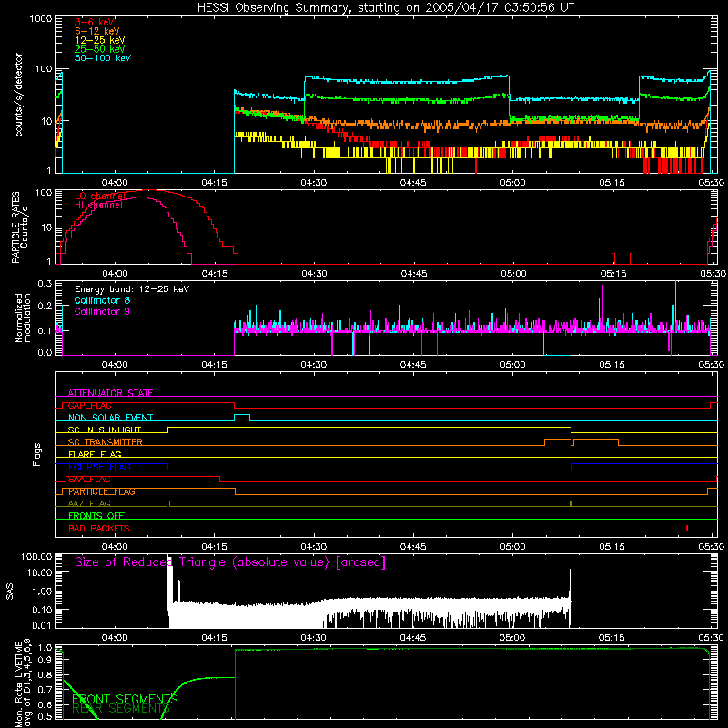Image resolution: width=728 pixels, height=728 pixels.
Task: Click the SC_IN_SUNLIGHT flag label
Action: (105, 430)
